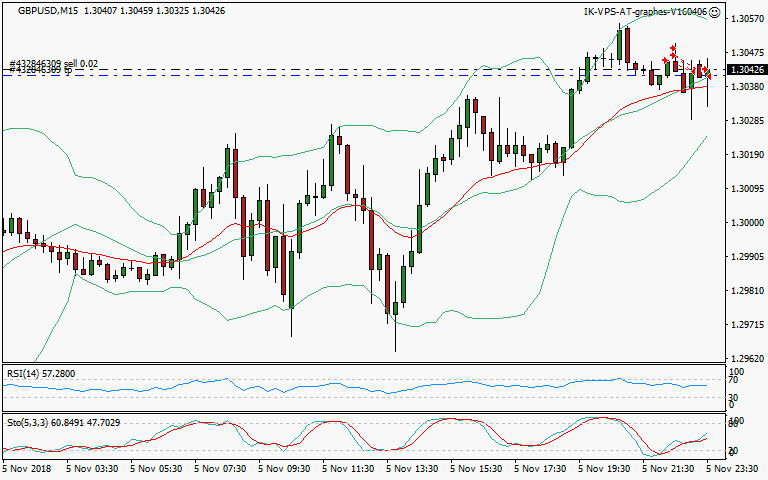Click the 20 level on Stochastic scale

tap(734, 451)
